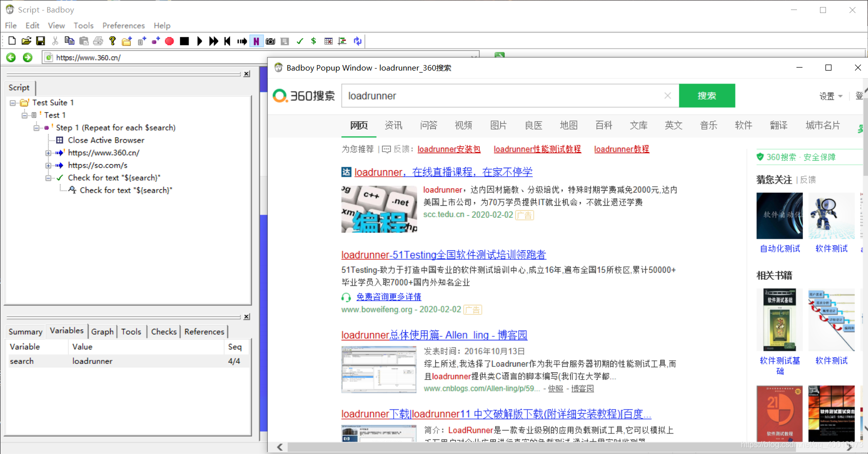Step through request with dotted arrow icon
The height and width of the screenshot is (454, 868).
[242, 41]
